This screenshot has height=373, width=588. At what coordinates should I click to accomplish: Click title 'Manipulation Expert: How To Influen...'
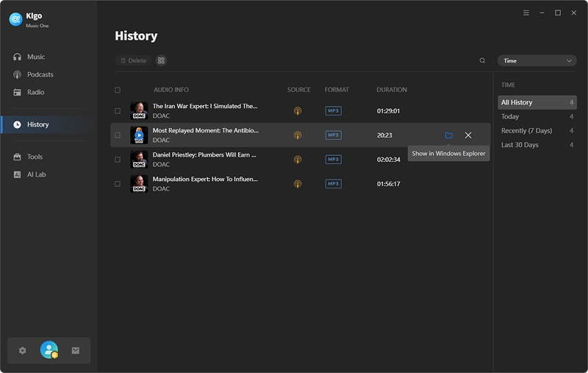click(x=205, y=180)
